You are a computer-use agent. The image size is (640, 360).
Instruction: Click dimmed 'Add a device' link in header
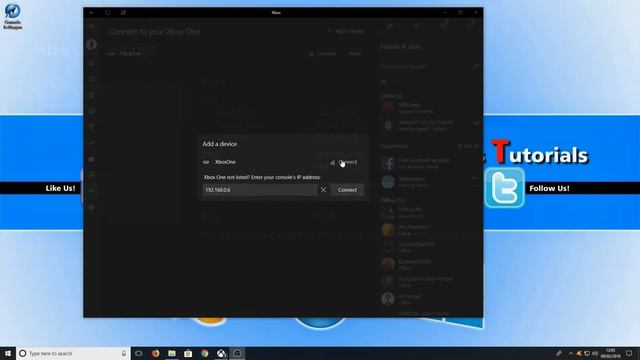346,31
